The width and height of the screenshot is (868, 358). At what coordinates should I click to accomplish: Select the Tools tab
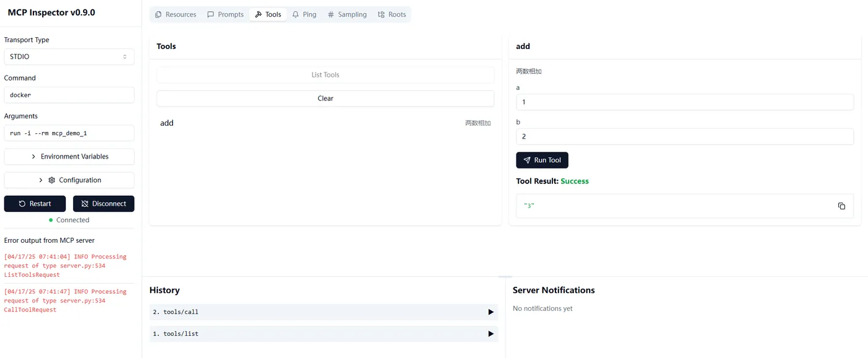[x=268, y=14]
